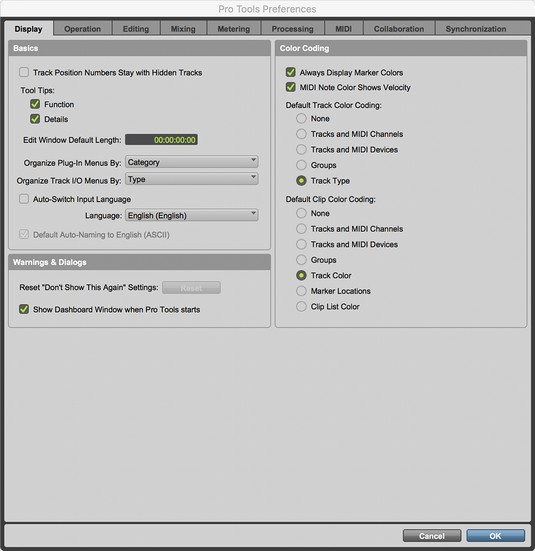Select the Track Type radio button

pos(301,181)
